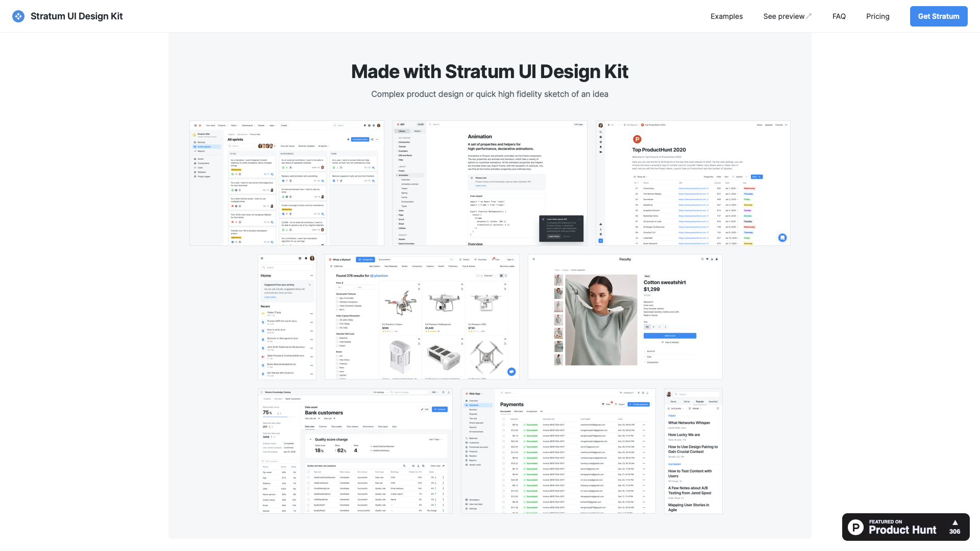980x551 pixels.
Task: Open the Payments dashboard thumbnail
Action: pyautogui.click(x=558, y=451)
